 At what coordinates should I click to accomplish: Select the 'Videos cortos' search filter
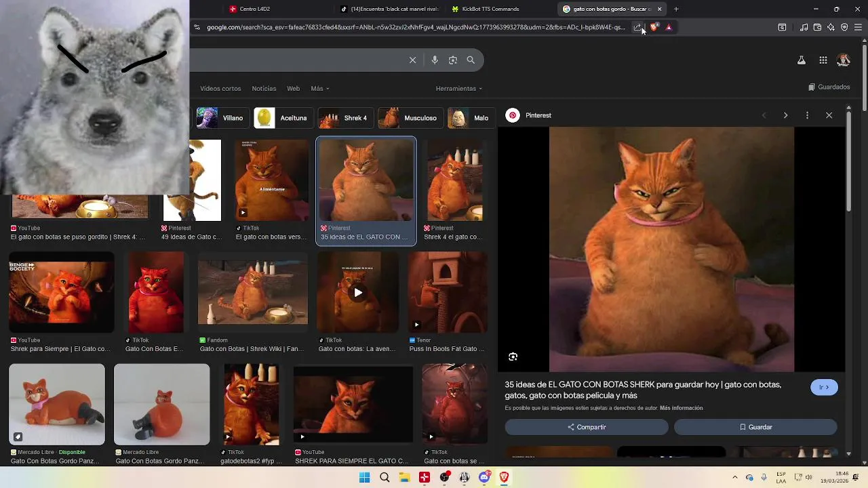pyautogui.click(x=220, y=88)
